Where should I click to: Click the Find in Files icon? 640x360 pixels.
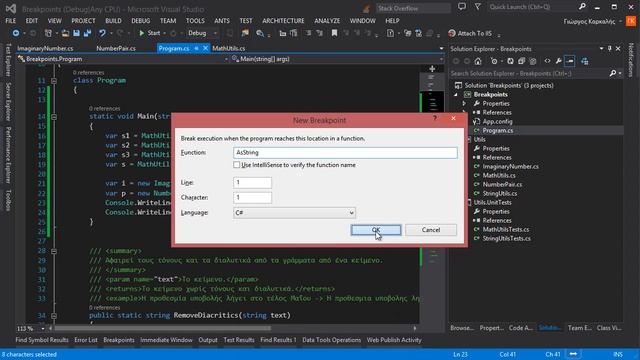260,33
